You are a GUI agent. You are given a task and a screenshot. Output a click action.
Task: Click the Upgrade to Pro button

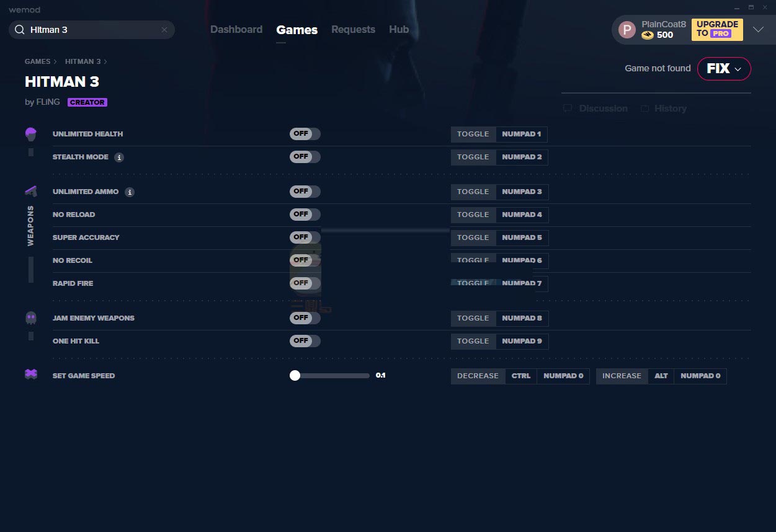(x=717, y=29)
